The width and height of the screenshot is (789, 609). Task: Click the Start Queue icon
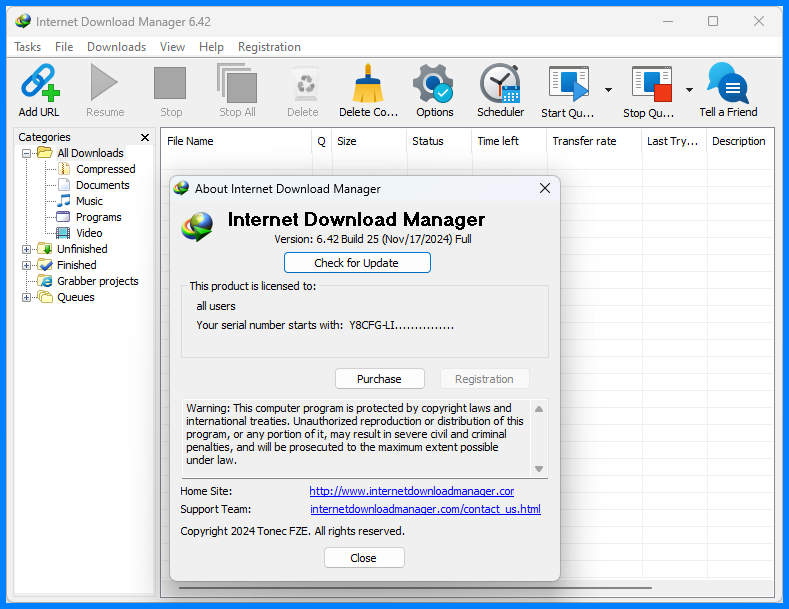(569, 83)
